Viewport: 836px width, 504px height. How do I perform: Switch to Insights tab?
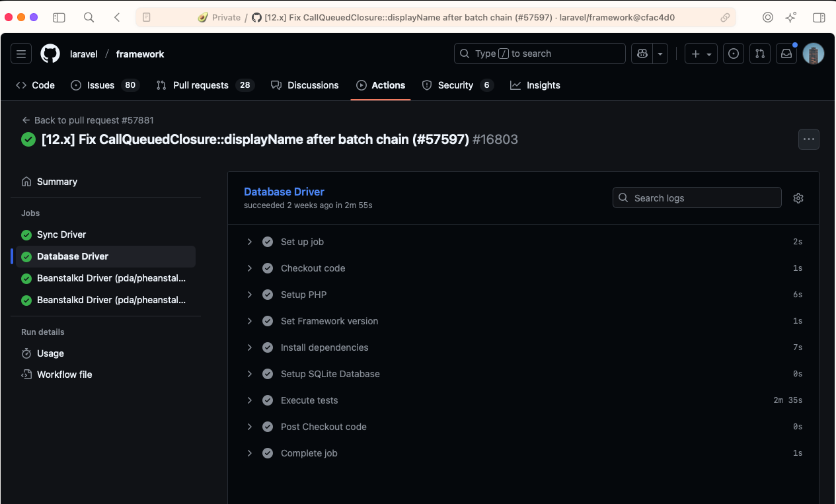pyautogui.click(x=535, y=85)
